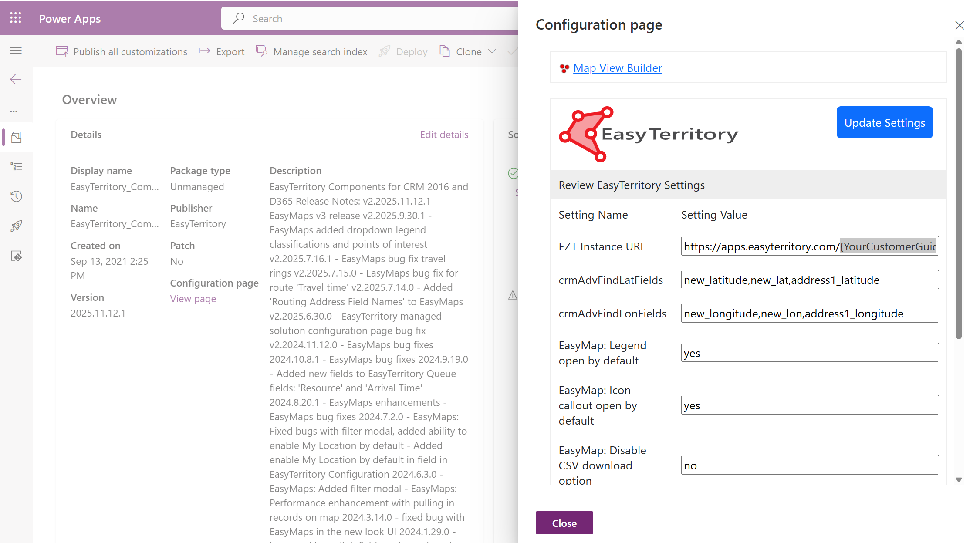The image size is (980, 543).
Task: Click the Export arrow icon
Action: tap(204, 51)
